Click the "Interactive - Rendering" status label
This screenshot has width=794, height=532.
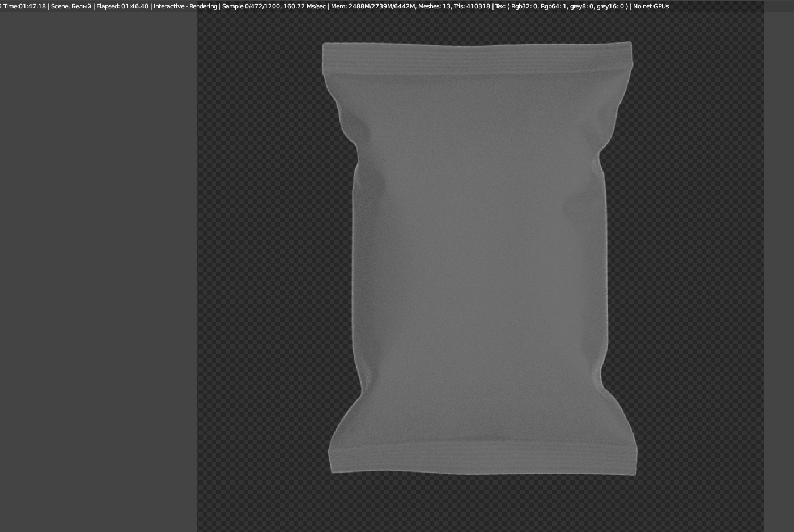185,6
